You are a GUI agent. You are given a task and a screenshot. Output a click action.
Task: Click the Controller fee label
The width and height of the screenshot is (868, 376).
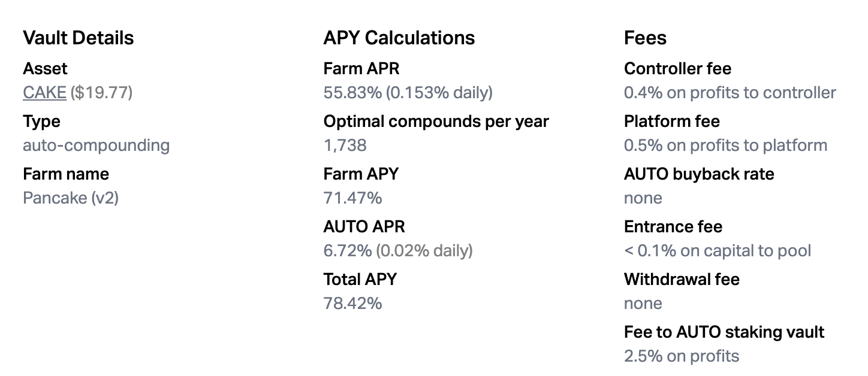pyautogui.click(x=677, y=69)
